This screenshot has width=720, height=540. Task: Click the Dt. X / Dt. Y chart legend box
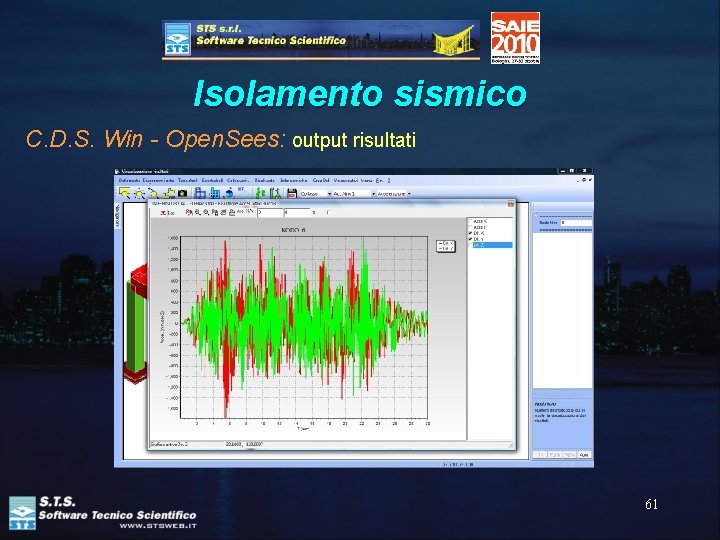[x=445, y=246]
